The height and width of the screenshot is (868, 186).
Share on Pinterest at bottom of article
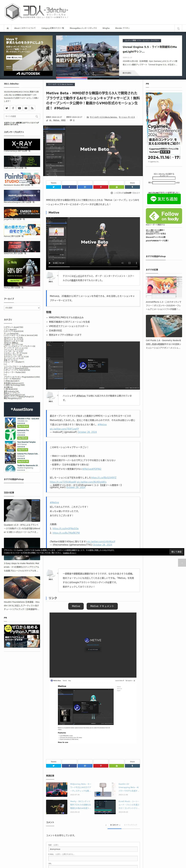pos(101,766)
